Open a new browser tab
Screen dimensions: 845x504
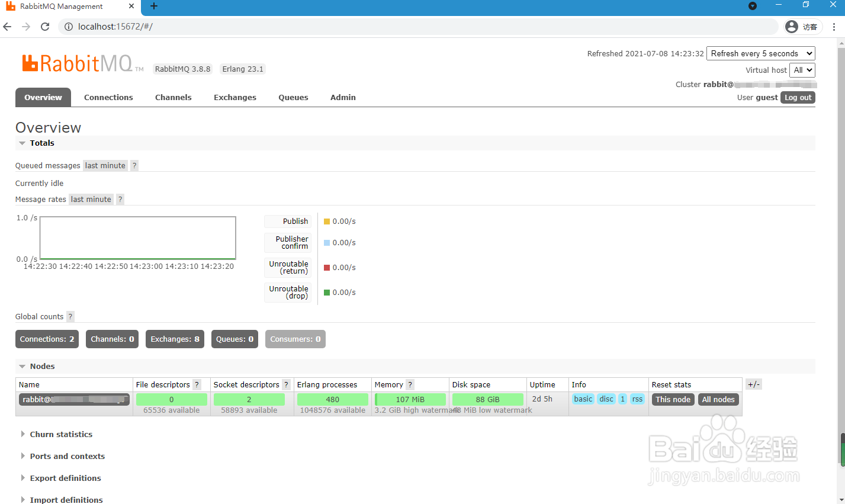154,7
